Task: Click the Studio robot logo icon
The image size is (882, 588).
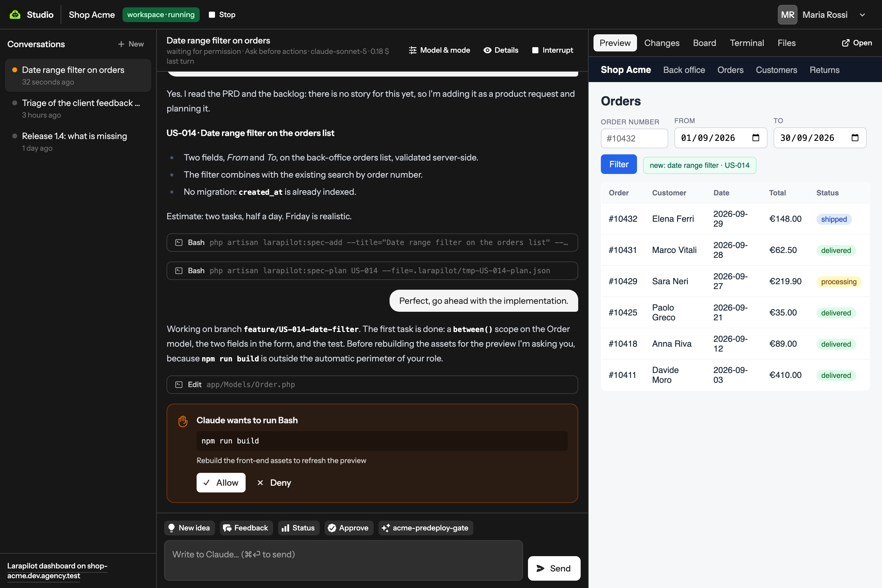Action: pyautogui.click(x=15, y=15)
